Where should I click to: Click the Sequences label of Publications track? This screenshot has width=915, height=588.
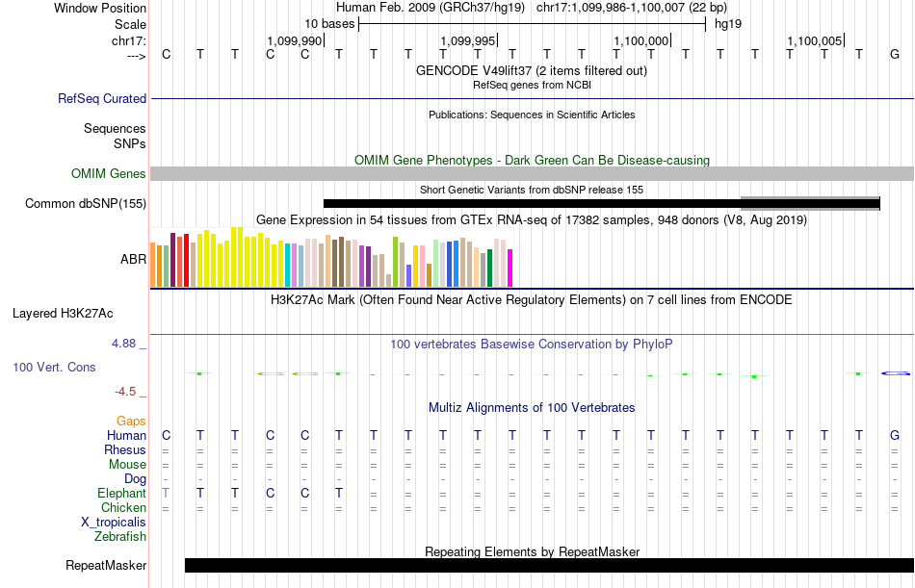click(x=115, y=128)
